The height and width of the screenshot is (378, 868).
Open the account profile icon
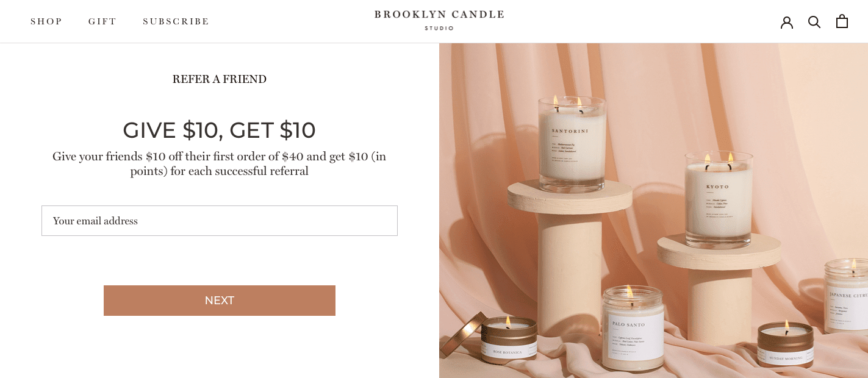(787, 22)
